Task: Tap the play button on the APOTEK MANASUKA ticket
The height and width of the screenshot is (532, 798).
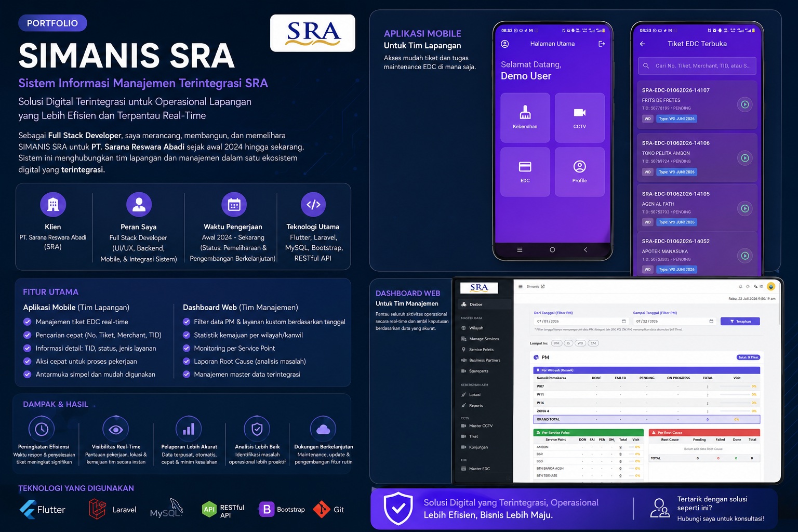Action: (744, 256)
